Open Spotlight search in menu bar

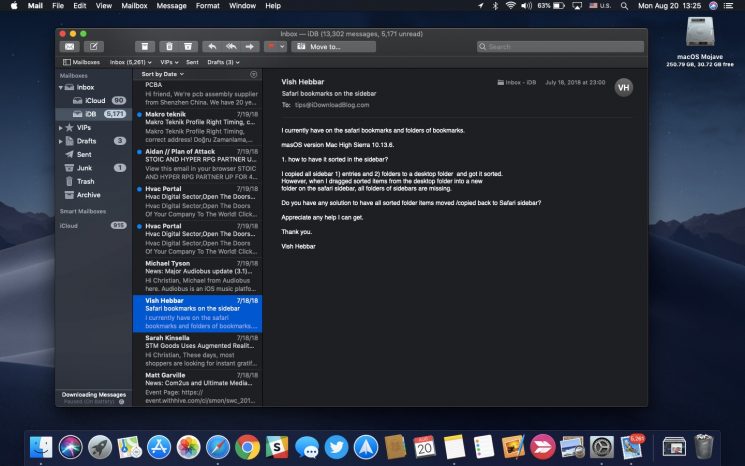[624, 6]
